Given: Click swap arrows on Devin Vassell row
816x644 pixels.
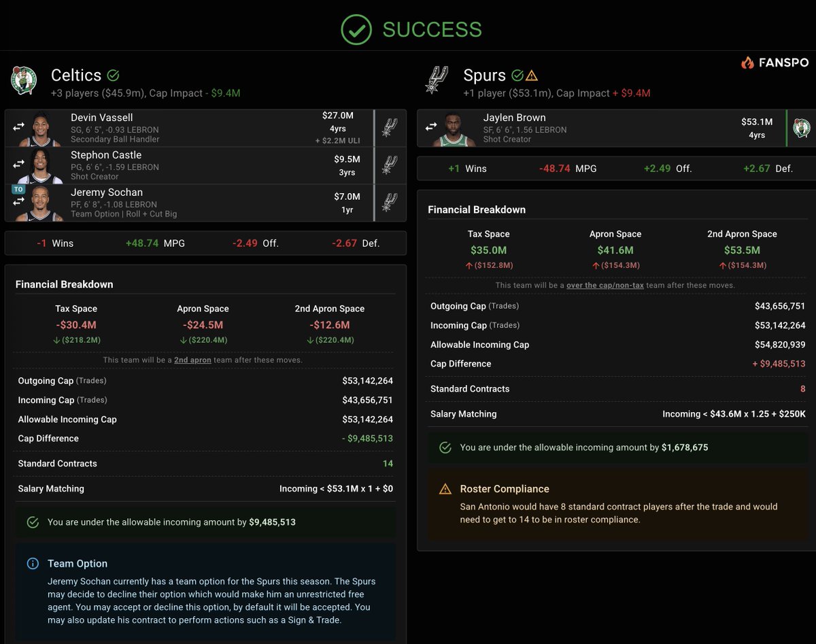Looking at the screenshot, I should point(18,126).
